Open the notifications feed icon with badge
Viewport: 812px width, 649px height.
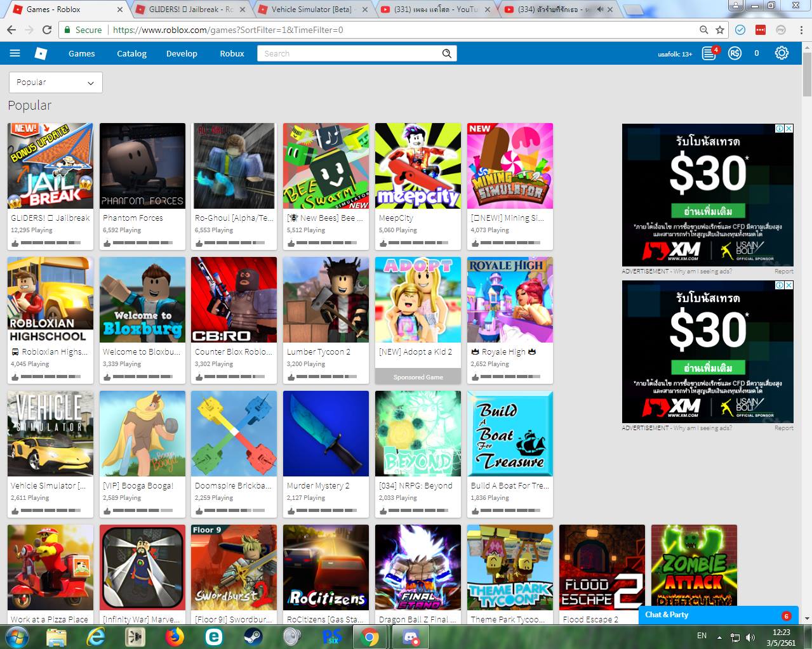pos(710,53)
